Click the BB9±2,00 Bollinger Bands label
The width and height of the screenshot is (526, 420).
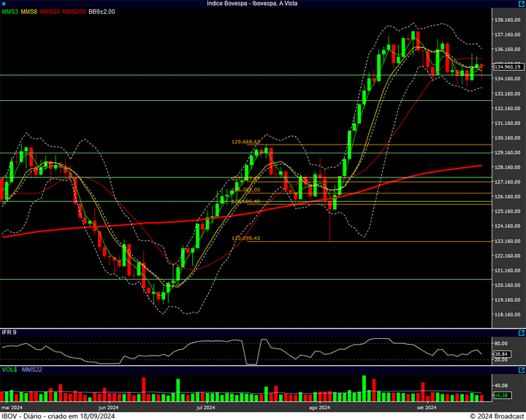[102, 12]
